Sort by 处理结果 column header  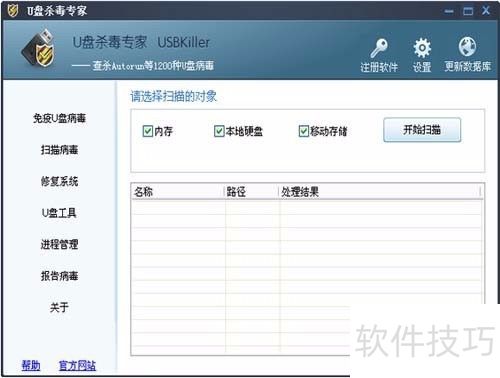380,192
